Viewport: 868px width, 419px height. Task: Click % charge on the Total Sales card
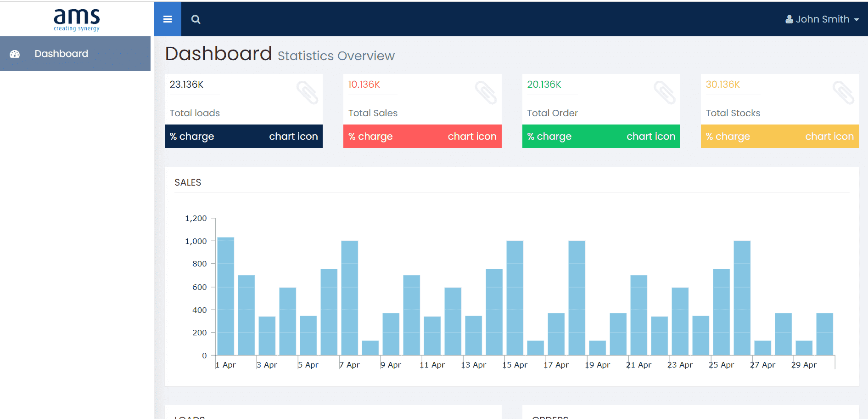[370, 136]
